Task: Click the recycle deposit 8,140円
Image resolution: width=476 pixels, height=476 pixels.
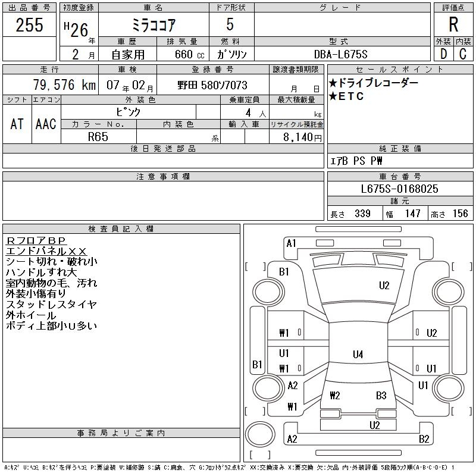Action: click(x=302, y=137)
